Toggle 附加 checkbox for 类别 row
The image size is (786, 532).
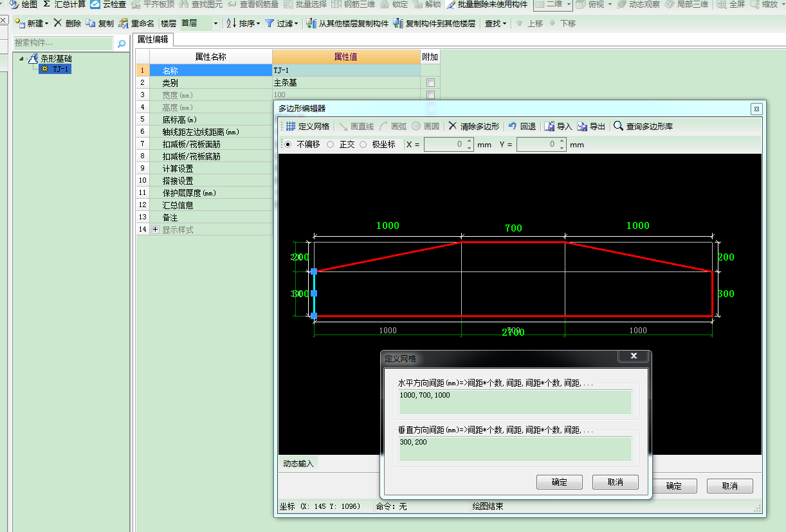[x=430, y=82]
